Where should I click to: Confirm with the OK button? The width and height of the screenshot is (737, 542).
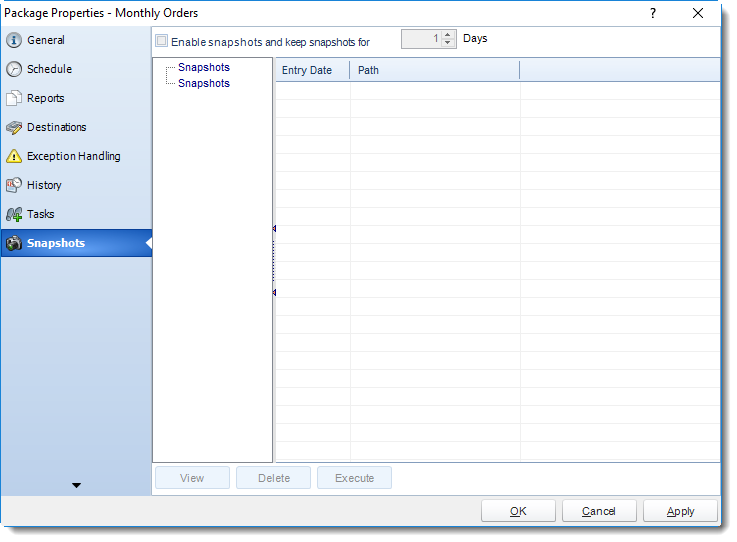click(x=518, y=511)
